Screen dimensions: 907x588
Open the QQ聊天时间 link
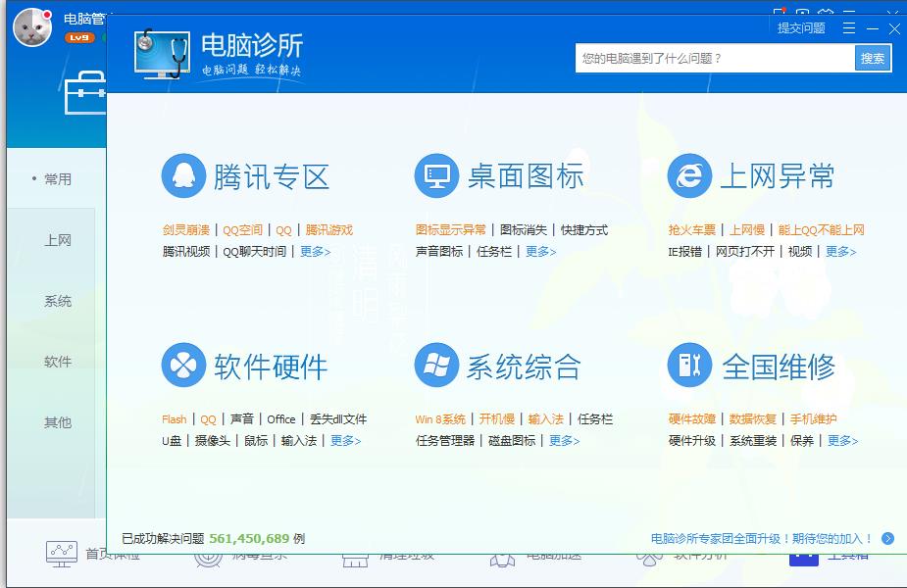pyautogui.click(x=255, y=252)
